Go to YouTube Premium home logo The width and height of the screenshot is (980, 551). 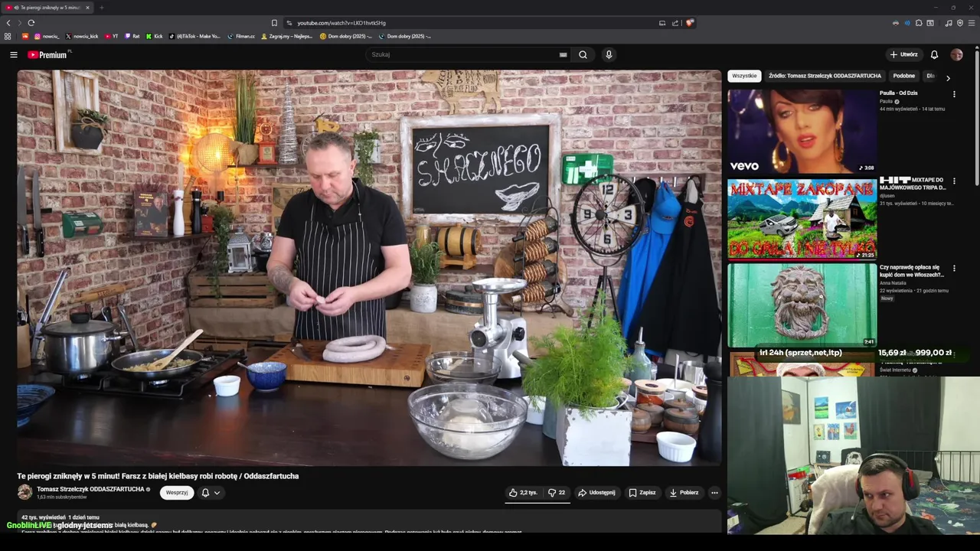coord(47,54)
